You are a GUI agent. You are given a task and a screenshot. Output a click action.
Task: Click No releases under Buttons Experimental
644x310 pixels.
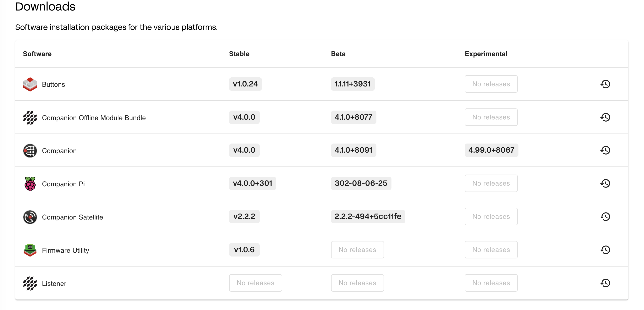491,84
